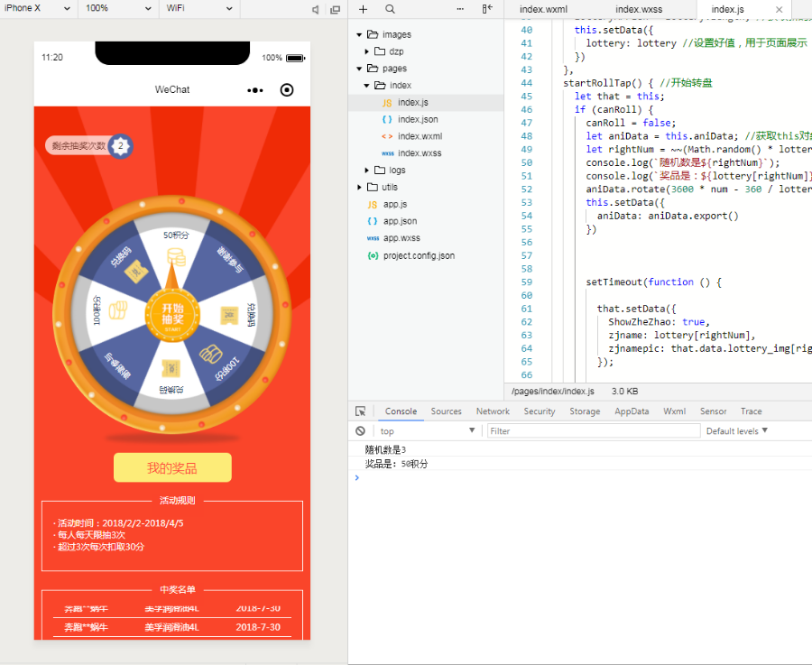This screenshot has width=812, height=665.
Task: Click the detach simulator window icon
Action: point(336,9)
